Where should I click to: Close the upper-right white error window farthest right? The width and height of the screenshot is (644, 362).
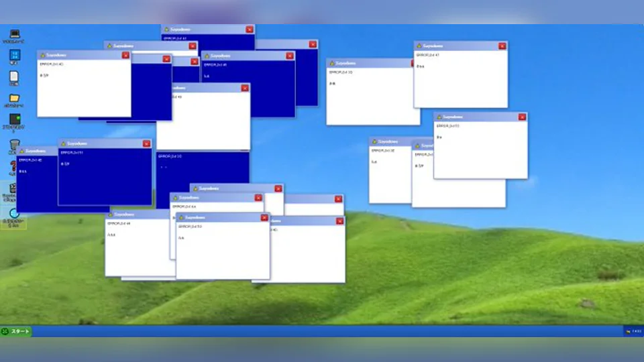coord(502,46)
